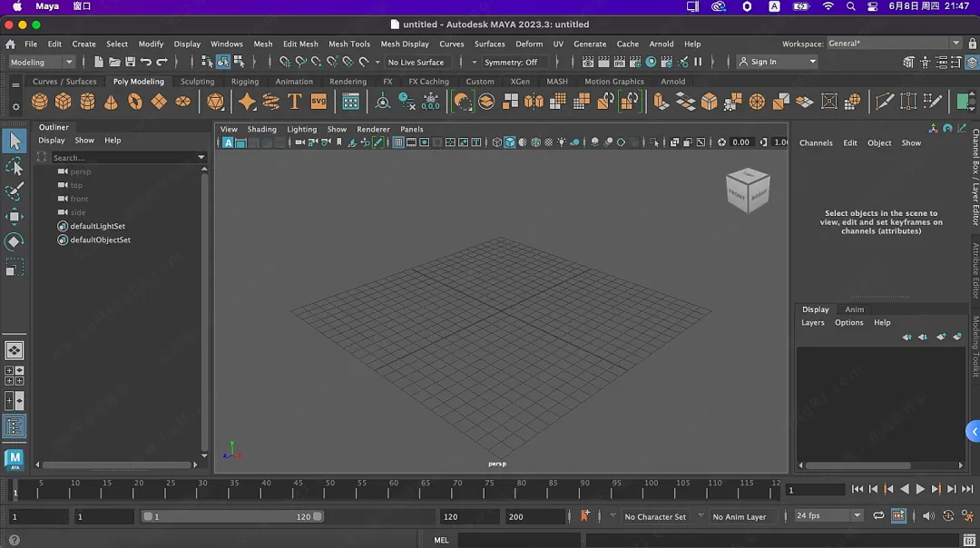Open the Mesh Tools menu

[348, 44]
